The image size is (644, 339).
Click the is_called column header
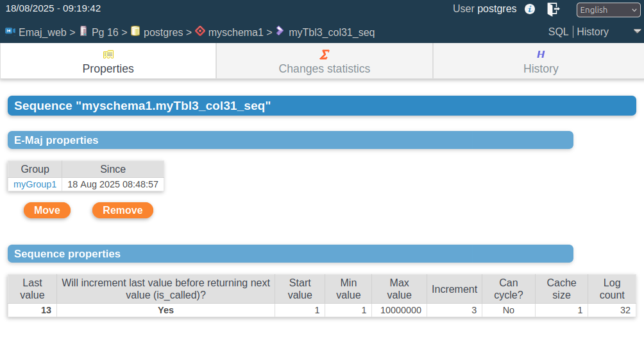coord(166,289)
